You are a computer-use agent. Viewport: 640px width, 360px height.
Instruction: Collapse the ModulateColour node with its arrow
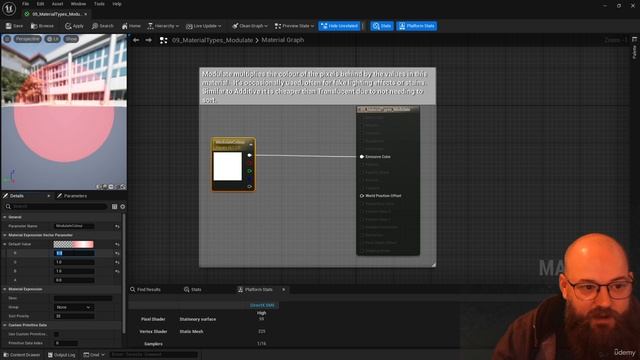251,144
